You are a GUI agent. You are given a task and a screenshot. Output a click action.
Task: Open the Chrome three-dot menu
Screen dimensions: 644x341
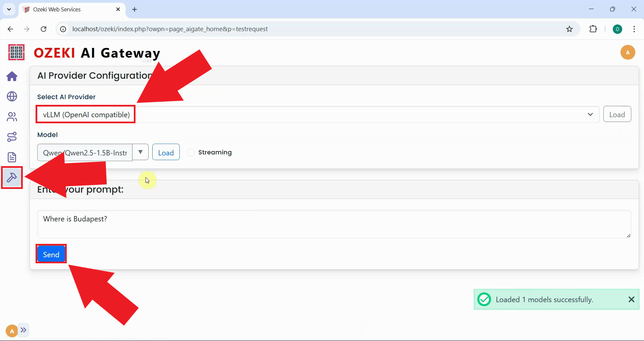pyautogui.click(x=634, y=29)
